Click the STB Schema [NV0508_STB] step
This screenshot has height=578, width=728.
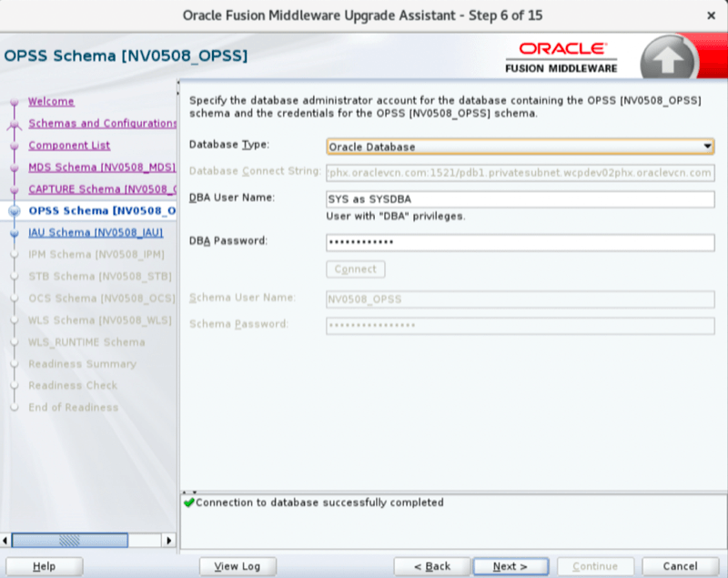pos(100,276)
